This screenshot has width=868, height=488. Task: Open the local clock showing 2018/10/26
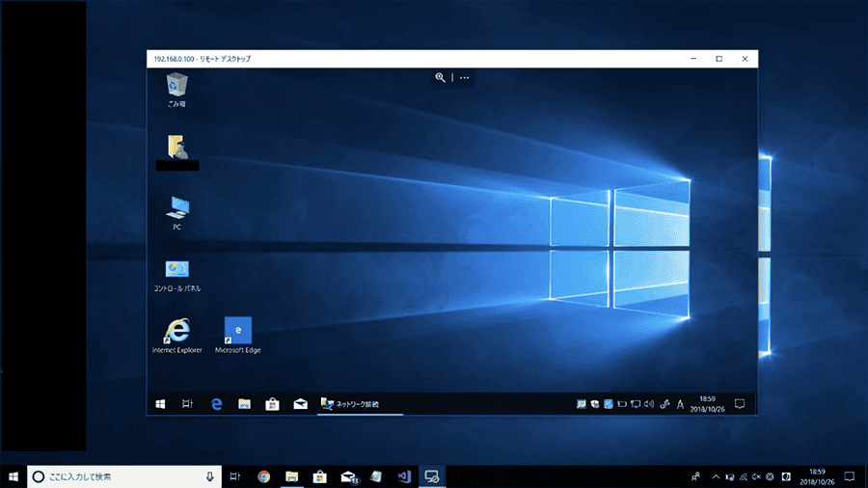(817, 476)
